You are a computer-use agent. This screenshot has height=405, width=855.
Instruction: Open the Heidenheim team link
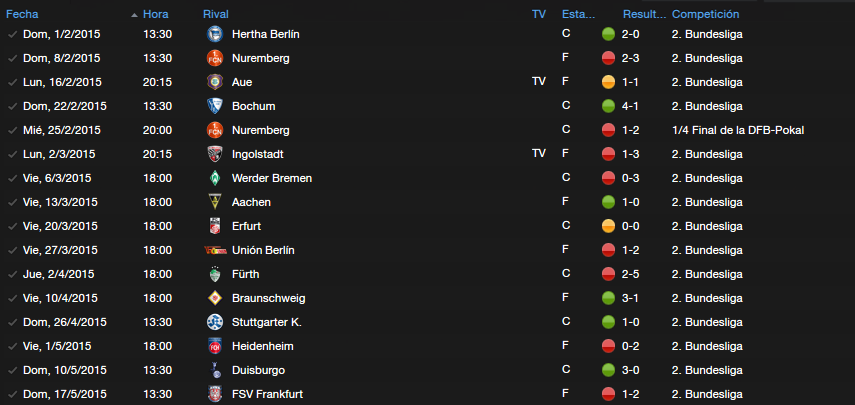tap(263, 346)
